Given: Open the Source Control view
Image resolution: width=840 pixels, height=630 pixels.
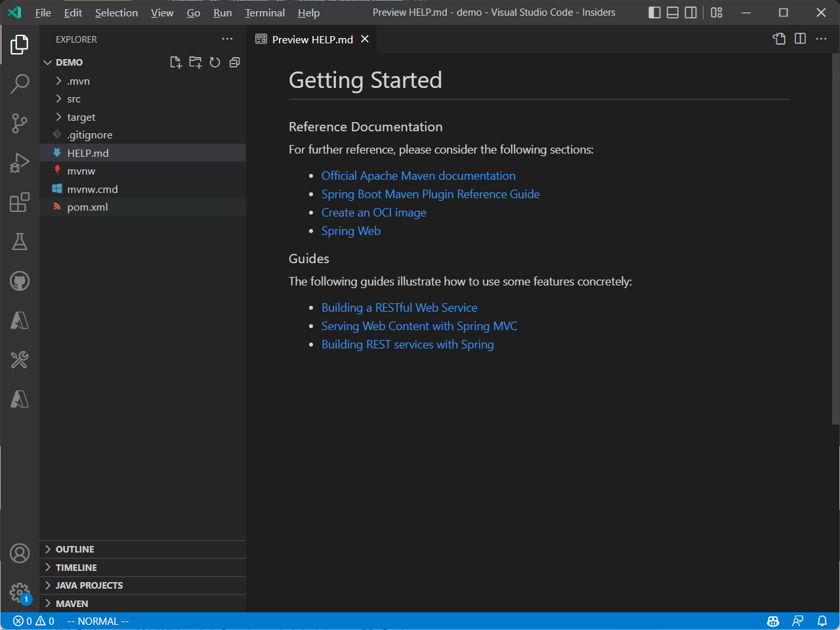Looking at the screenshot, I should [20, 123].
